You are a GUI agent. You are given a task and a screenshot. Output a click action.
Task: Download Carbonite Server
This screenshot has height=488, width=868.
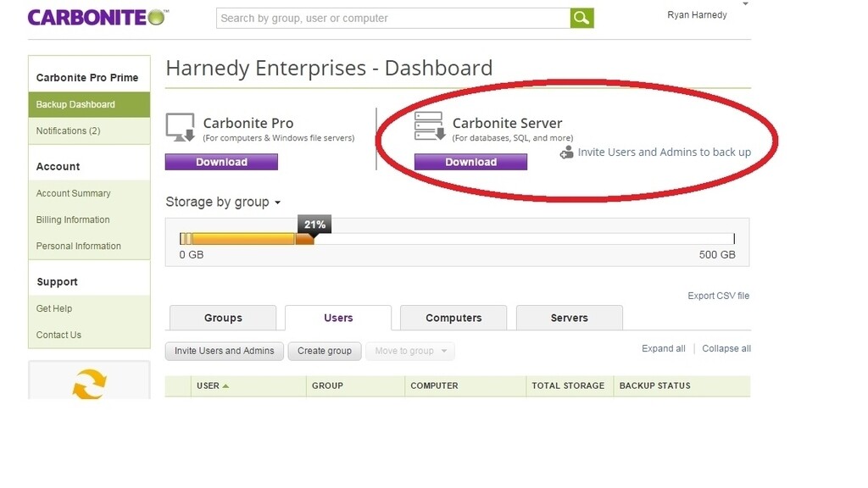[x=470, y=162]
